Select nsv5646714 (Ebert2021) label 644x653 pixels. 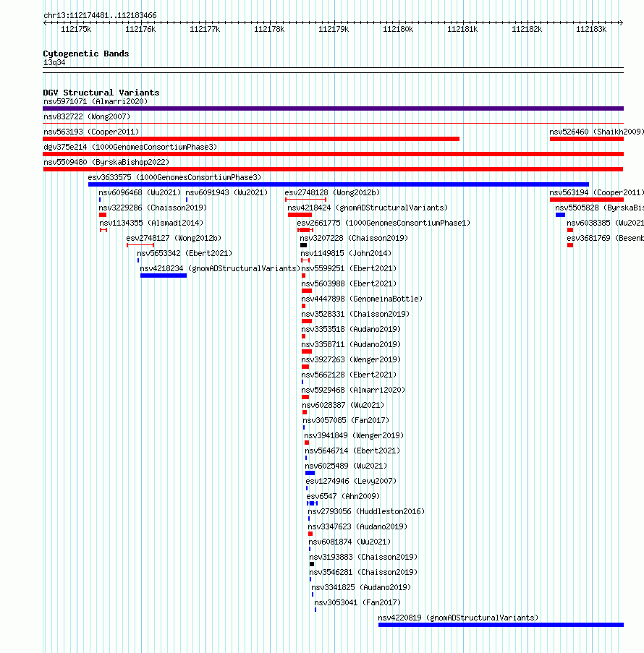pyautogui.click(x=352, y=451)
